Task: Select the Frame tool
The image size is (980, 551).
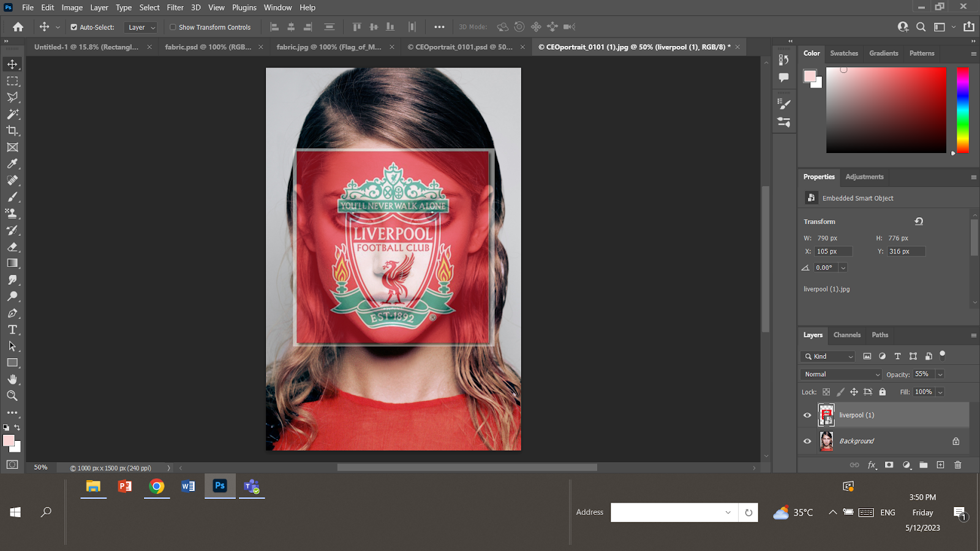Action: (x=12, y=147)
